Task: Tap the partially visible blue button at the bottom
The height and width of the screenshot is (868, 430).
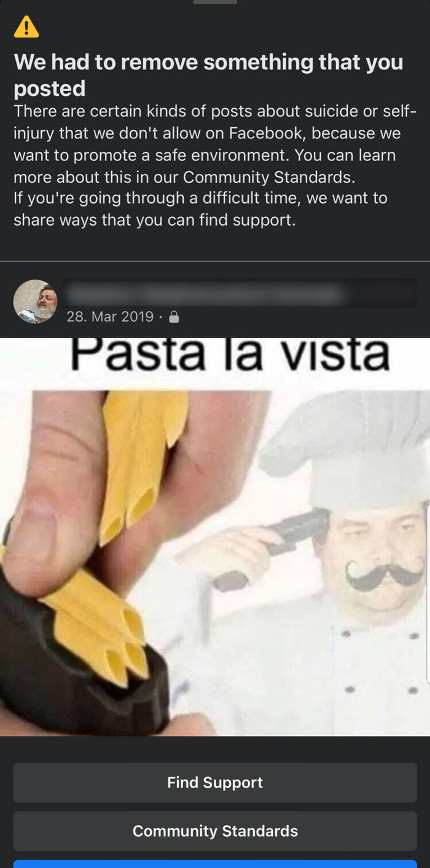Action: click(x=215, y=864)
